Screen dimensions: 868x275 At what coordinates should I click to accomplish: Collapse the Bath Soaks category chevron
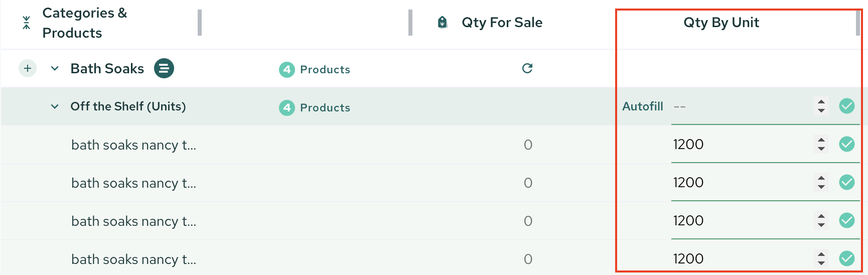55,68
